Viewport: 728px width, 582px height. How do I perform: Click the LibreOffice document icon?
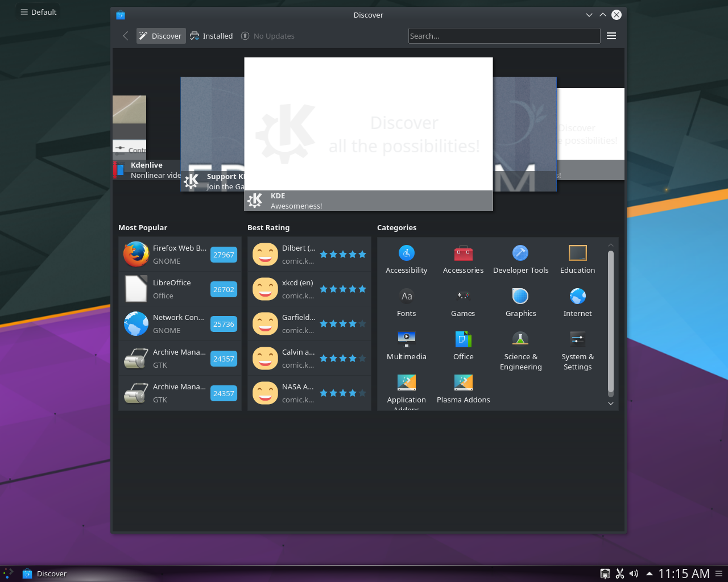coord(136,289)
